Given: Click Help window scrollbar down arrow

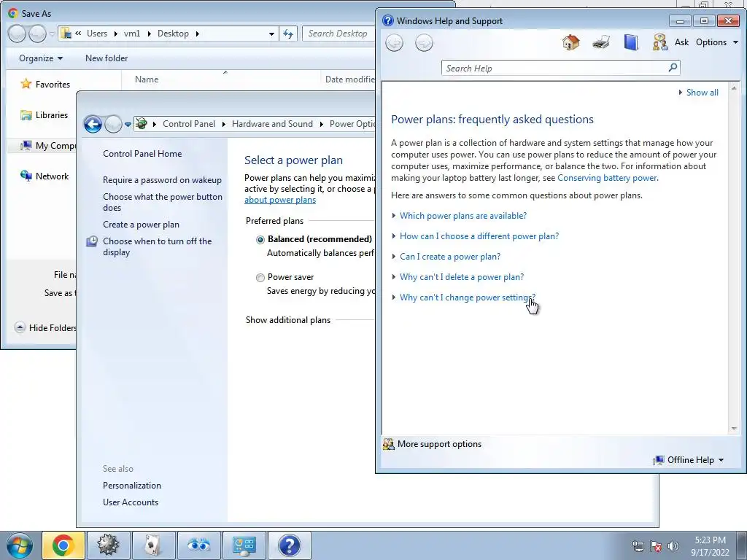Looking at the screenshot, I should click(734, 429).
